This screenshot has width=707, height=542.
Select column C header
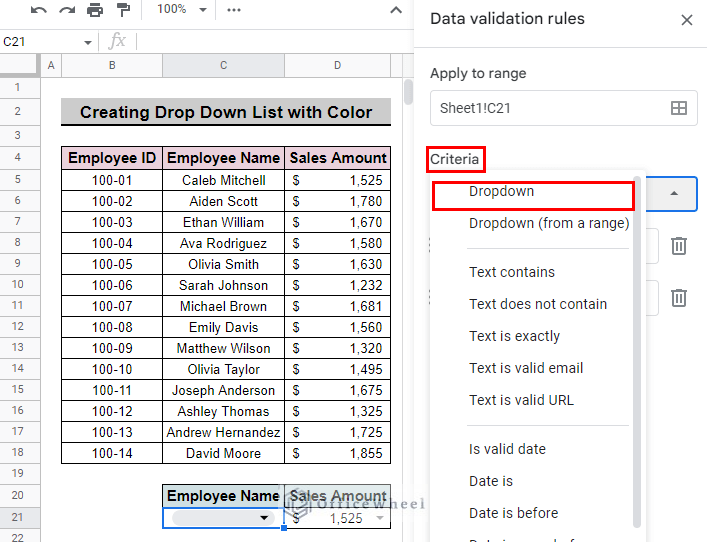click(223, 65)
